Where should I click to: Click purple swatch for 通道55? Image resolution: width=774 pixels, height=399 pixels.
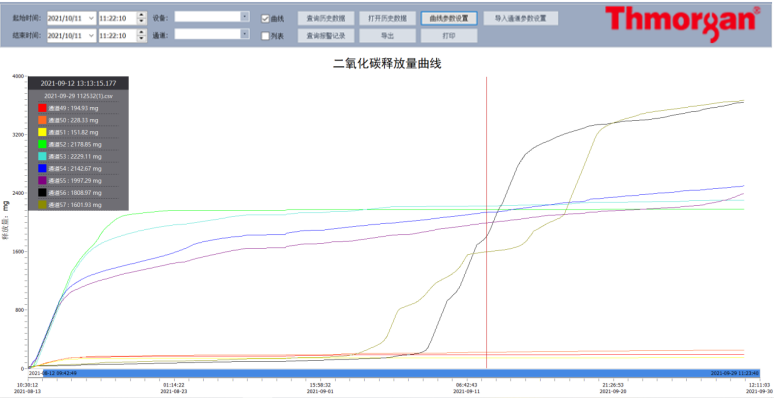(42, 180)
